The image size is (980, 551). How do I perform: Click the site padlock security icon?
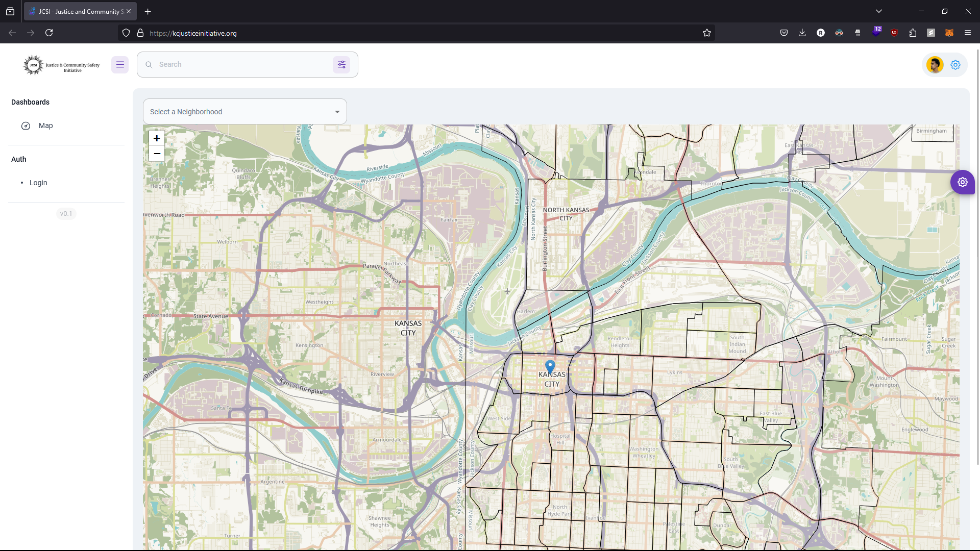pos(140,33)
